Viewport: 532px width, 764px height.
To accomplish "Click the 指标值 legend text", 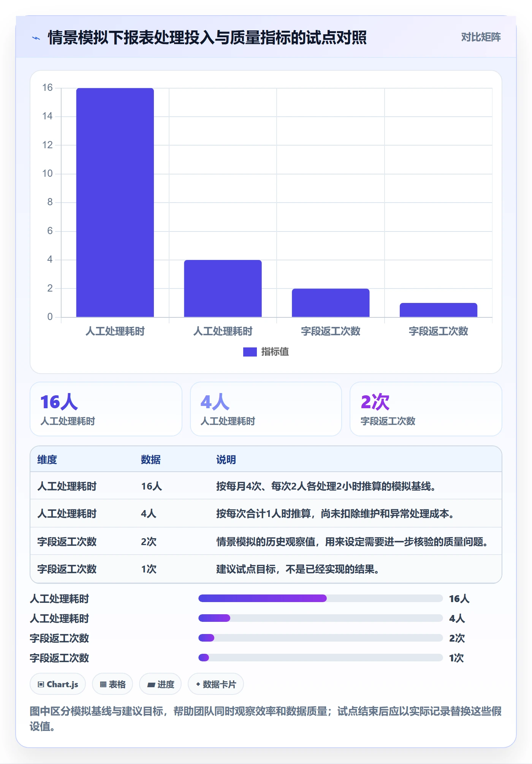I will 275,352.
